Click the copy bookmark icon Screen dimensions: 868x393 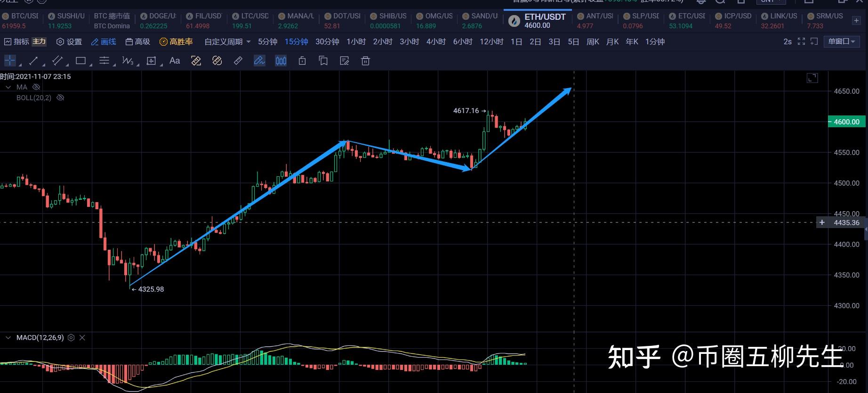(323, 60)
